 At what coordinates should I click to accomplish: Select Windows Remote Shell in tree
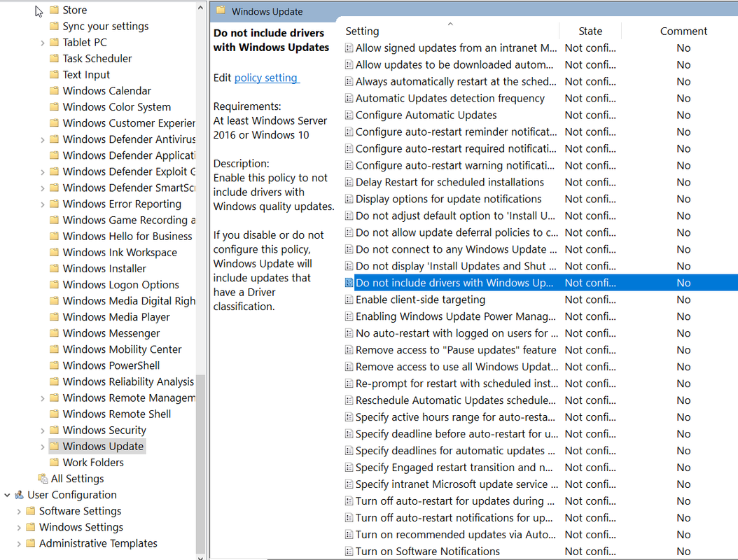pos(117,414)
